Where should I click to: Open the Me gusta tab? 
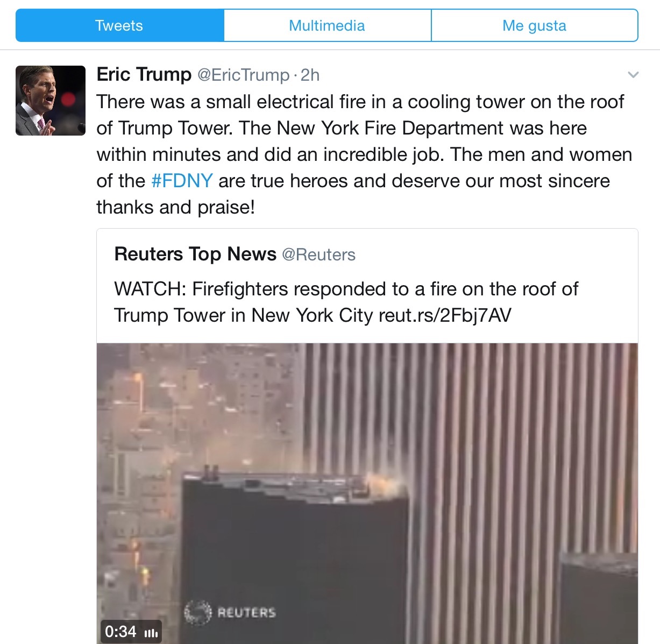534,25
